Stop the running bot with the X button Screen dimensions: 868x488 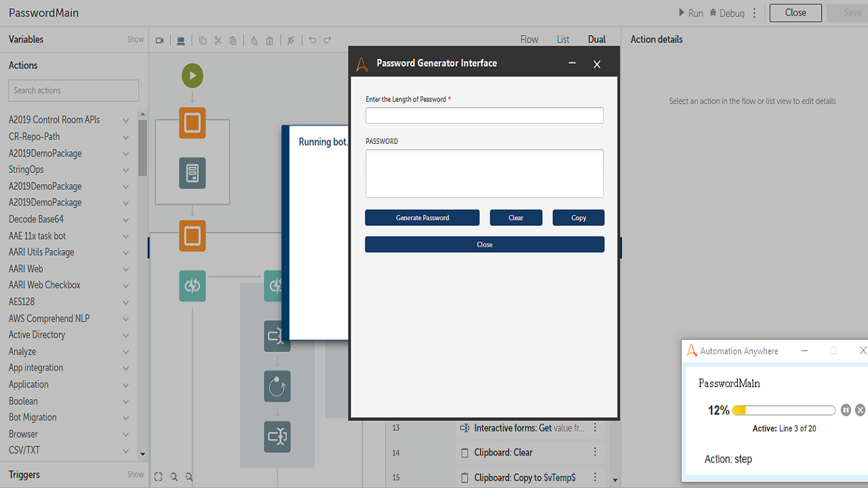860,410
